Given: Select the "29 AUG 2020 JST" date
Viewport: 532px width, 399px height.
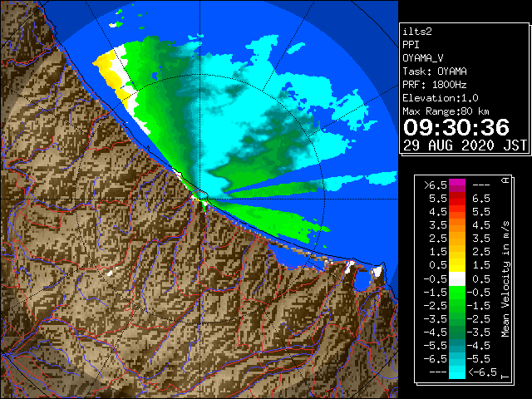Looking at the screenshot, I should (465, 145).
